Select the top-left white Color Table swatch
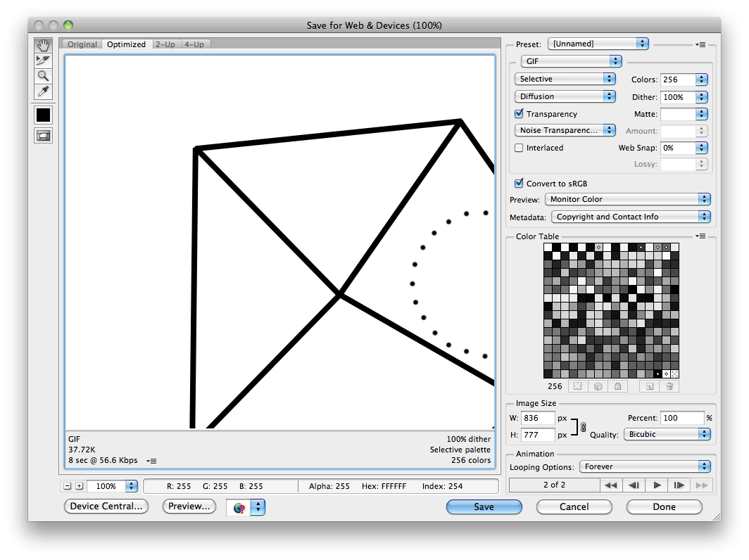749x560 pixels. (548, 248)
